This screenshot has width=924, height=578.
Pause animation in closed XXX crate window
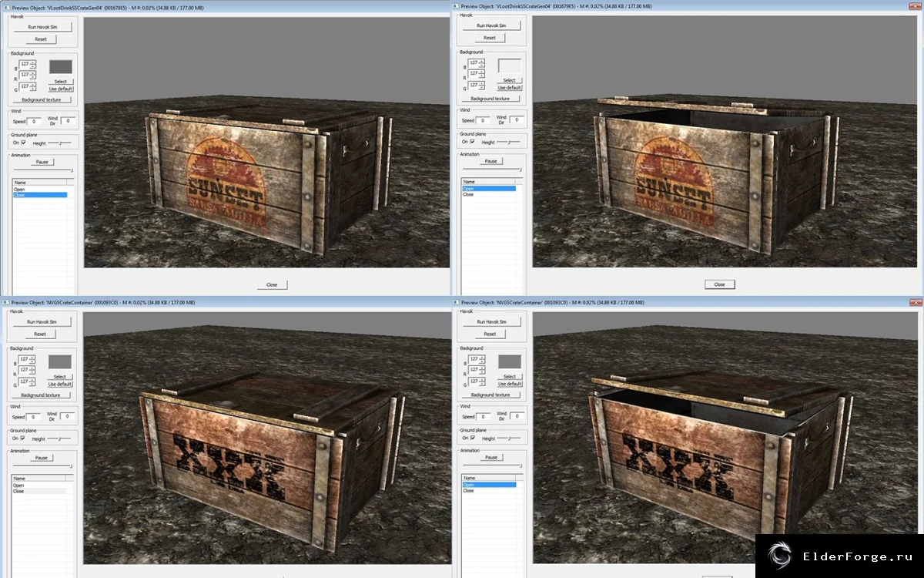click(x=42, y=458)
